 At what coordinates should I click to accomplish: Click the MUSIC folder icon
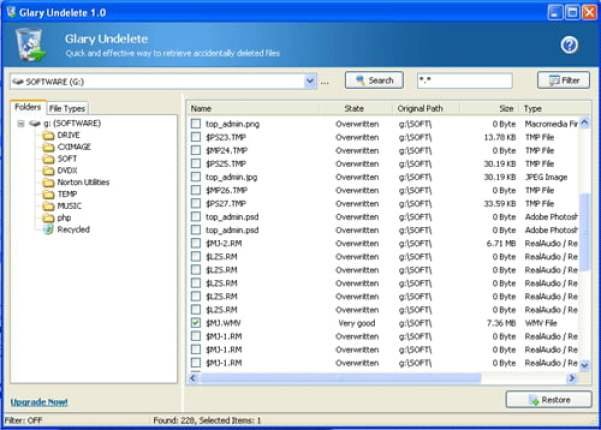(48, 206)
